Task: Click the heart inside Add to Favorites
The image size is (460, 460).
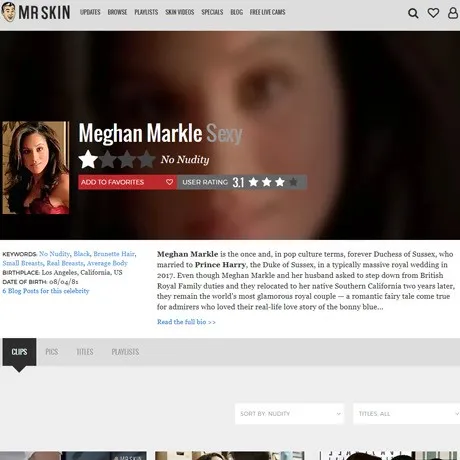Action: 169,182
